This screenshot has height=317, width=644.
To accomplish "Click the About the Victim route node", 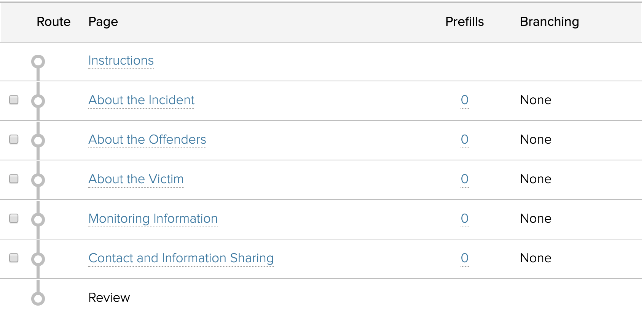I will (x=38, y=180).
